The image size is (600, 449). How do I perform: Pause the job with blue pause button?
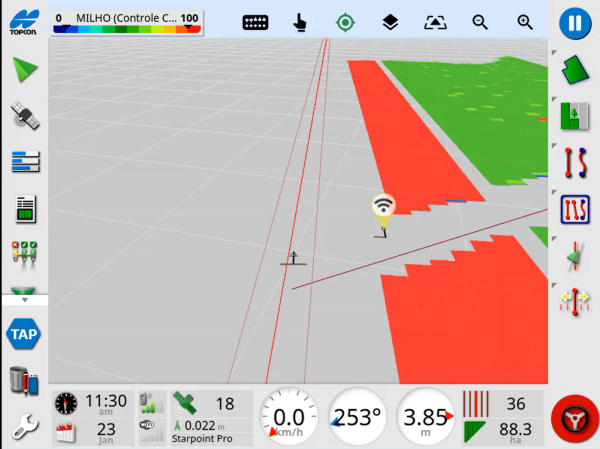point(575,23)
